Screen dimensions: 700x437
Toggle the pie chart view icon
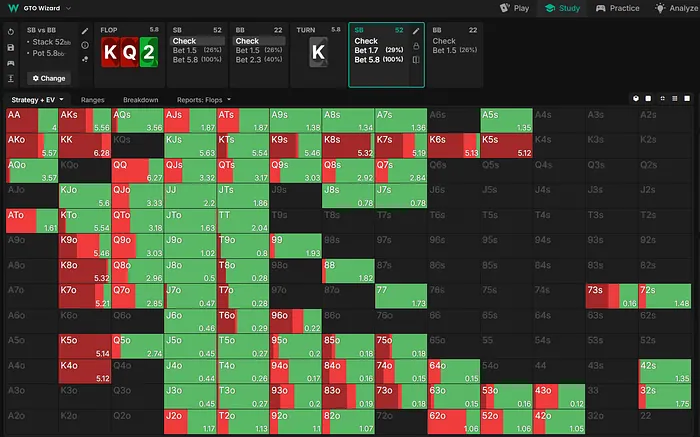pos(636,99)
